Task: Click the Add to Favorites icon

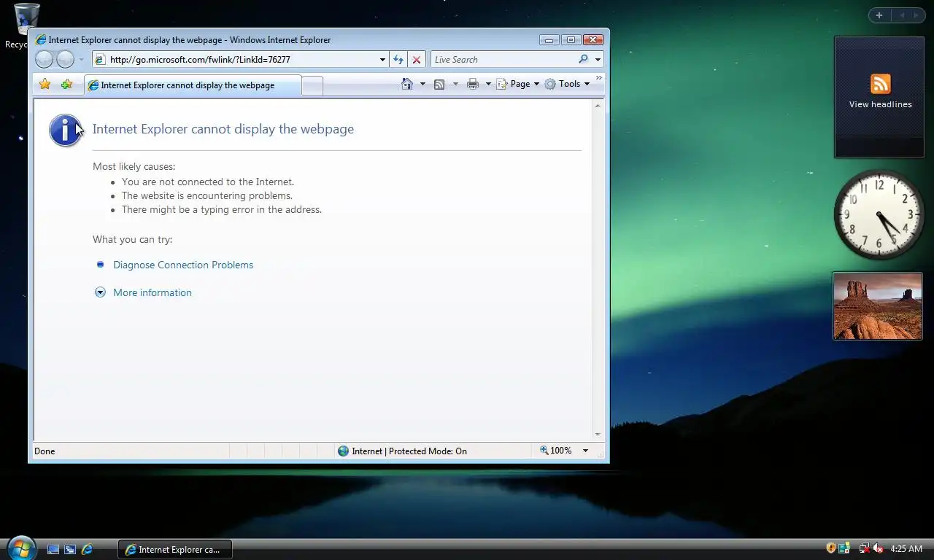Action: point(66,85)
